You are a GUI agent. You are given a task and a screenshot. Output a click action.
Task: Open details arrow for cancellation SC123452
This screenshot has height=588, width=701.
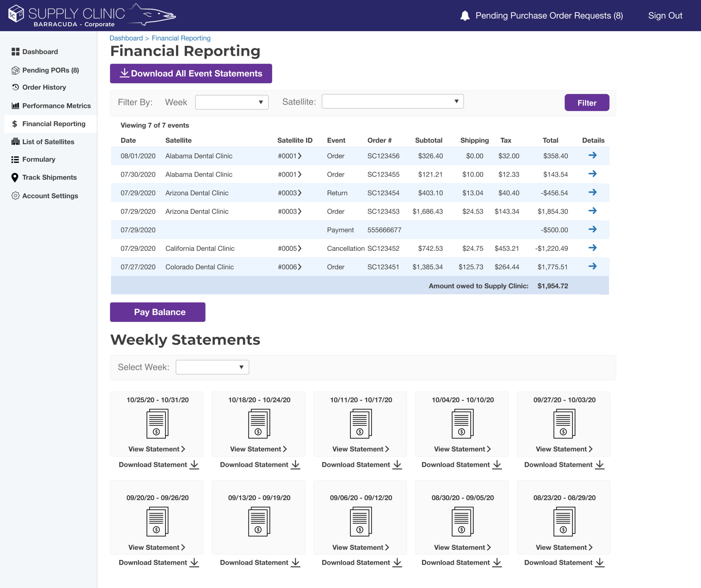592,248
